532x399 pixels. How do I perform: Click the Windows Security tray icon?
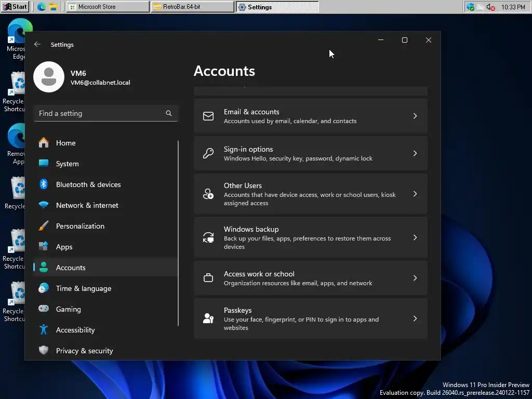point(470,7)
